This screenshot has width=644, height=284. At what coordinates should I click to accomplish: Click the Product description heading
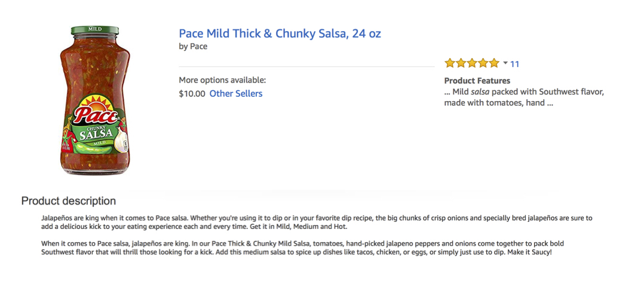(x=69, y=201)
